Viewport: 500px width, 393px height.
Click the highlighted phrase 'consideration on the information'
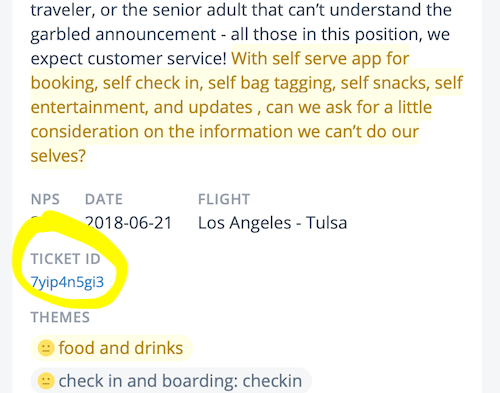(162, 131)
